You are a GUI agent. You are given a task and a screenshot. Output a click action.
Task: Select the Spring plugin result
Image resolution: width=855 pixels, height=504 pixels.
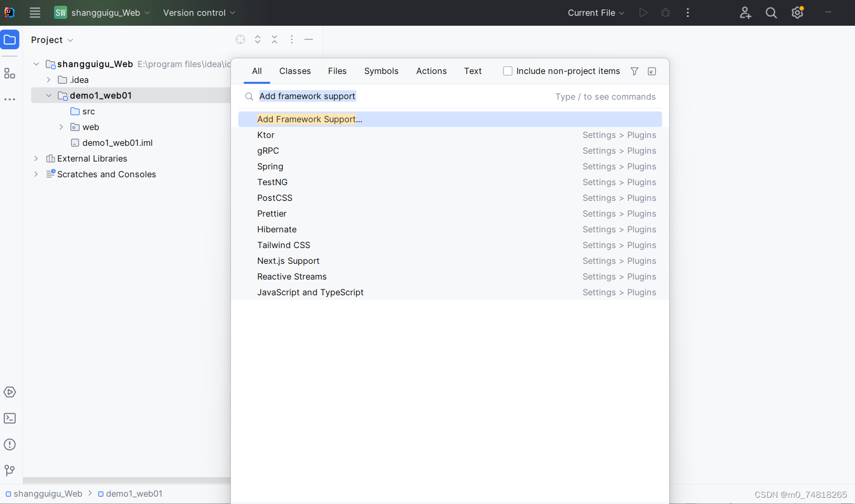pos(450,166)
